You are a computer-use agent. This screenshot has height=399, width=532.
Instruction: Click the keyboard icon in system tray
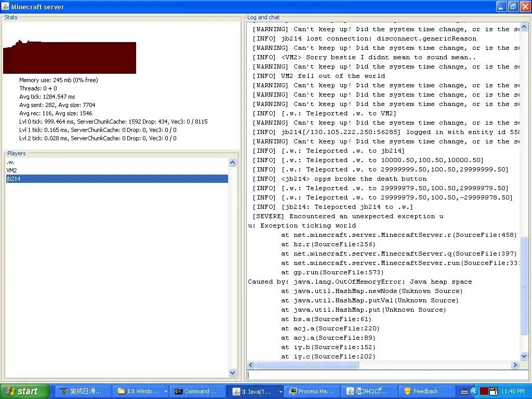pos(464,392)
